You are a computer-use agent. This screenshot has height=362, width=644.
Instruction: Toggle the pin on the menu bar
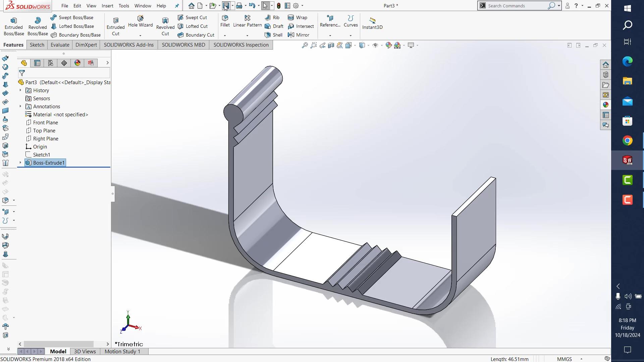(x=177, y=6)
